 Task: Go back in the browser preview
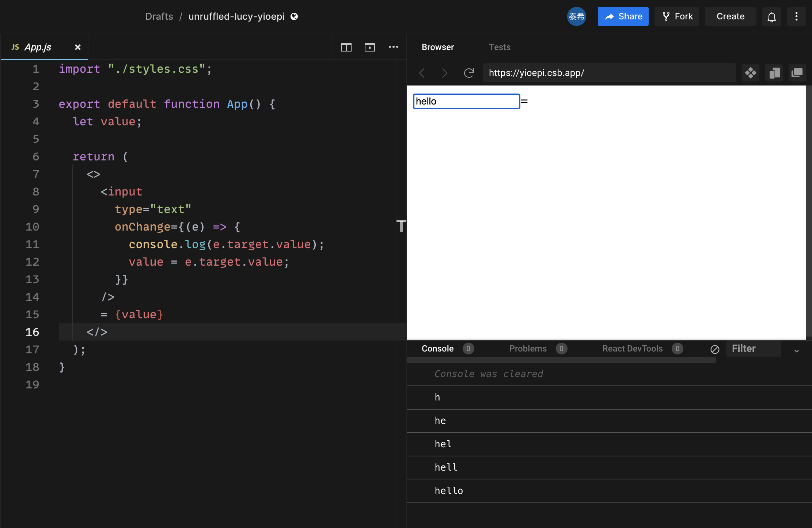pos(422,73)
